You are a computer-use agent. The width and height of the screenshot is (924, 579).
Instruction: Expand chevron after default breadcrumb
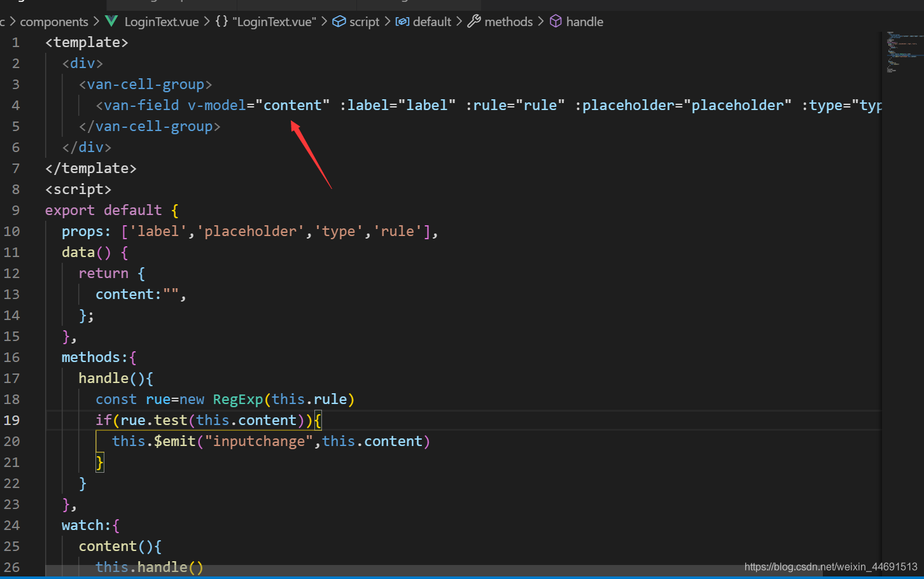tap(459, 22)
